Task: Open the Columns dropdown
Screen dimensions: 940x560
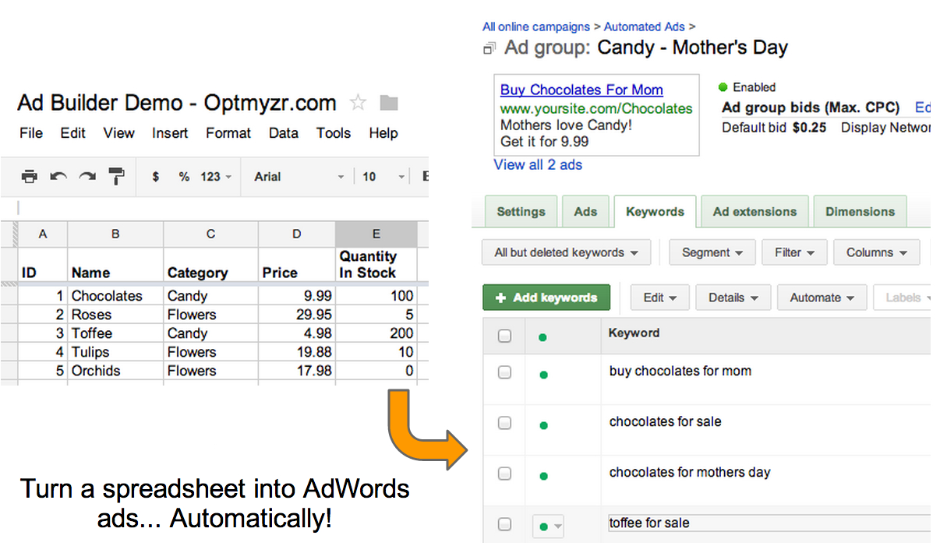Action: [876, 252]
